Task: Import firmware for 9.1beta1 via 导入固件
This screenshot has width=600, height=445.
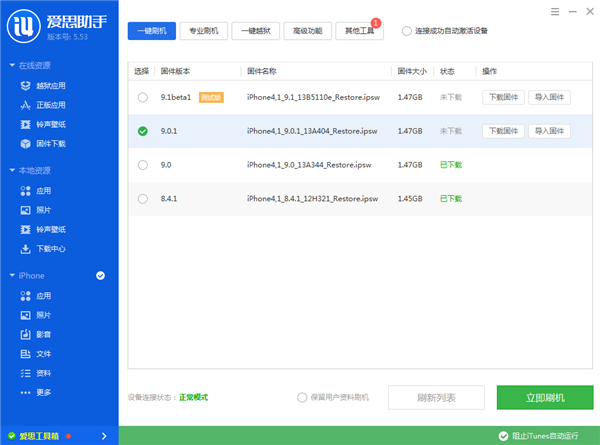Action: click(x=549, y=97)
